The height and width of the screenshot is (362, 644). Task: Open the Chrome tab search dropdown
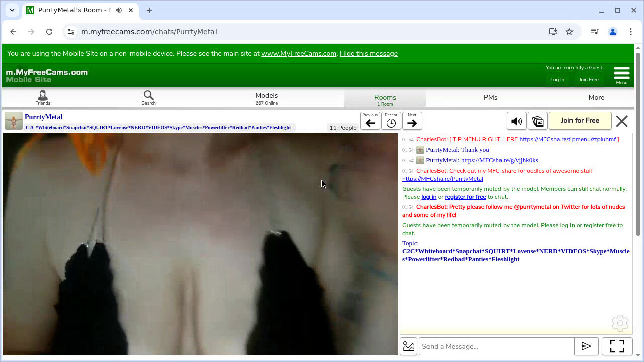click(12, 10)
